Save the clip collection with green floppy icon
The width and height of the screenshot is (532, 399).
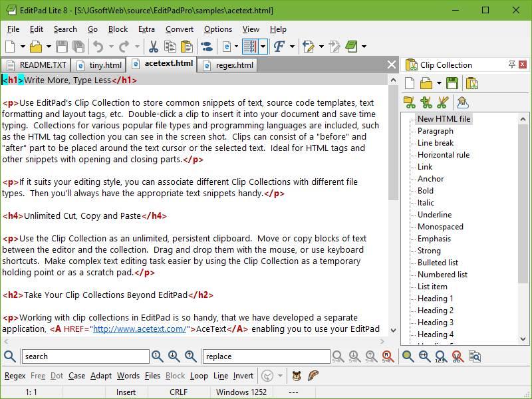tap(452, 83)
